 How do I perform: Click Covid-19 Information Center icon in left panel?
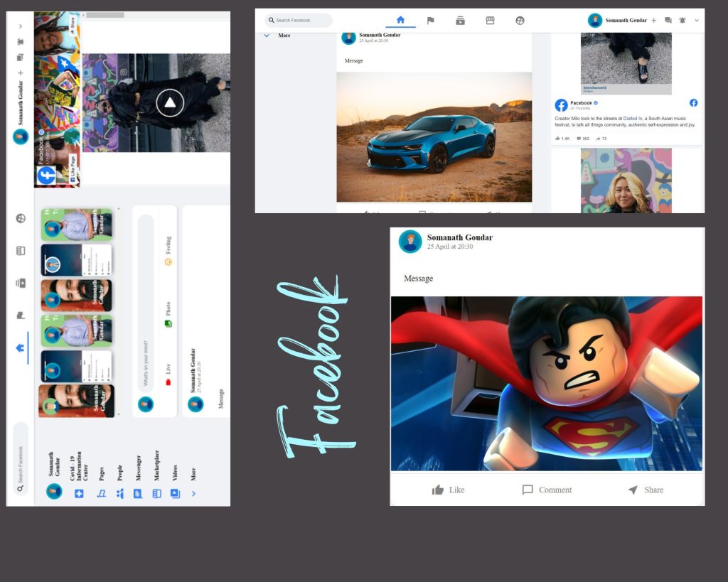79,493
